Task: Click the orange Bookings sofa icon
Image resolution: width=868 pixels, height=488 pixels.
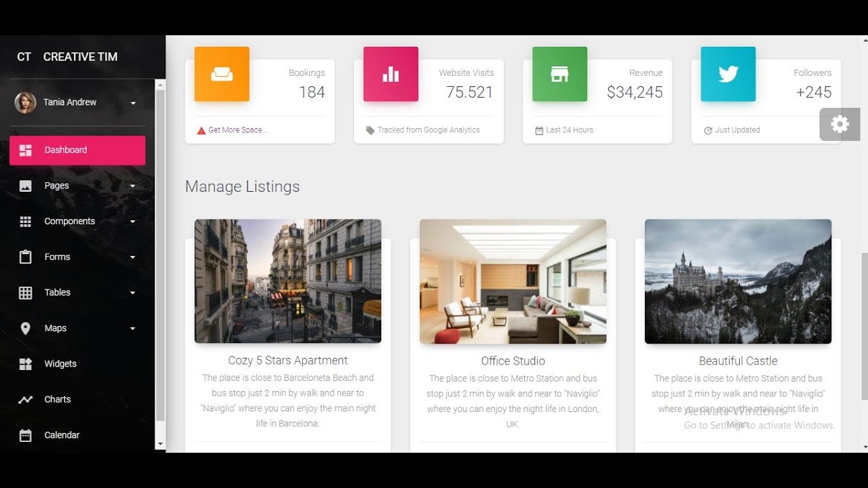Action: click(222, 74)
